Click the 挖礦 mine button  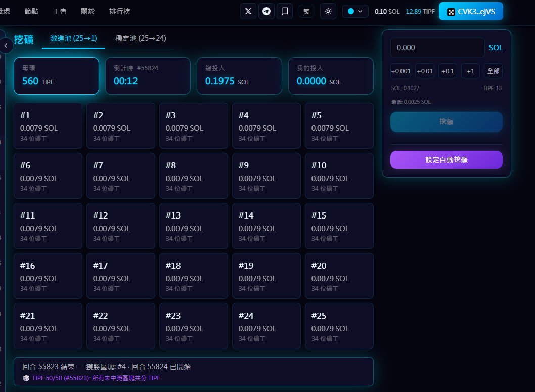pyautogui.click(x=447, y=122)
